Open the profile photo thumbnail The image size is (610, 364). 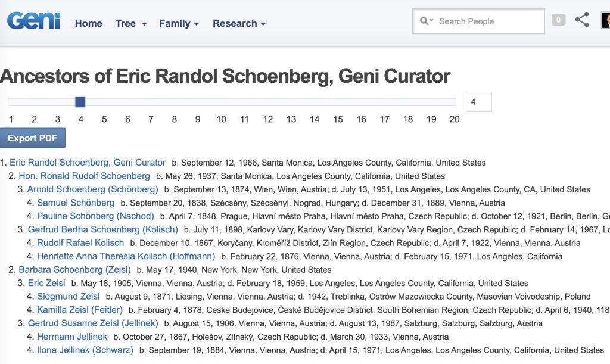click(605, 20)
